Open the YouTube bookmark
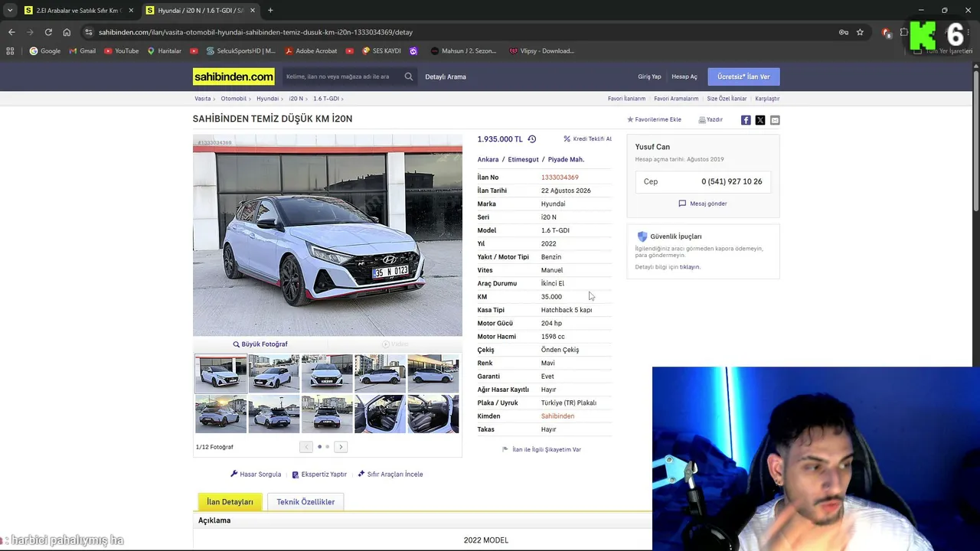 [x=122, y=51]
